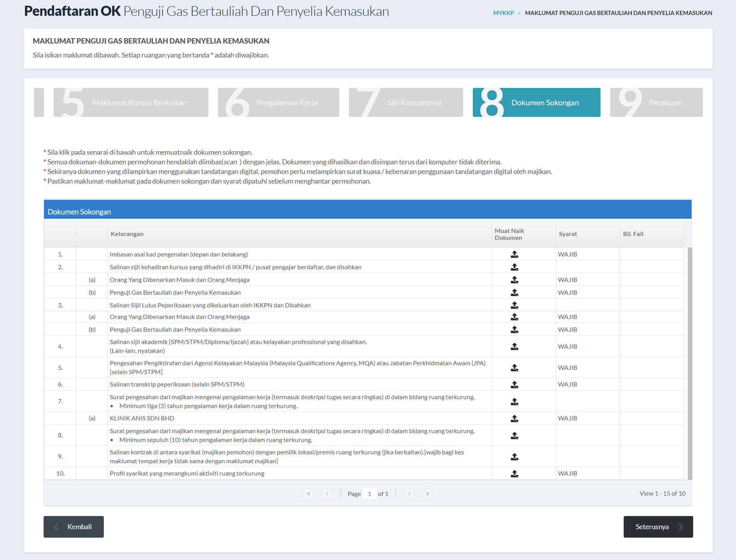This screenshot has width=736, height=560.
Task: Jump to last page in pager
Action: (x=427, y=494)
